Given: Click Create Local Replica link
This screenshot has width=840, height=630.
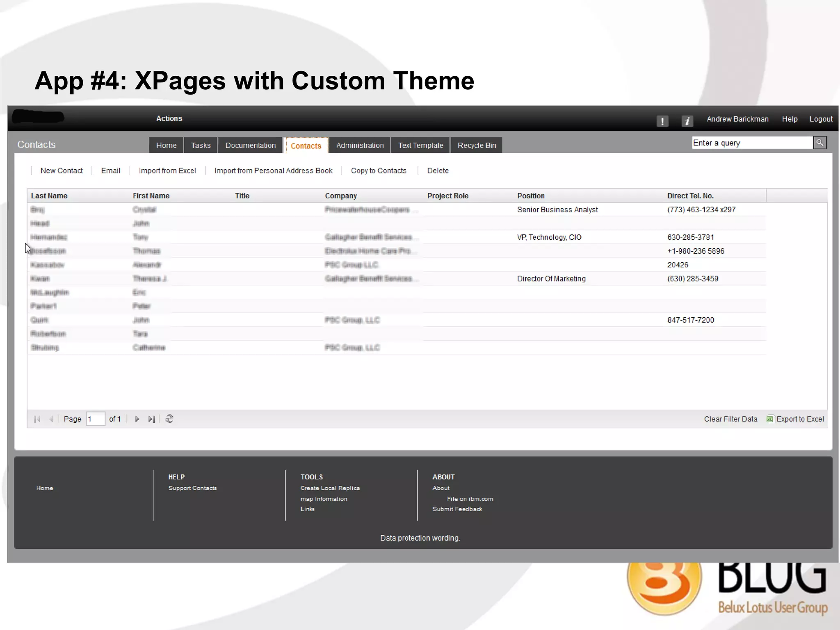Looking at the screenshot, I should point(330,488).
